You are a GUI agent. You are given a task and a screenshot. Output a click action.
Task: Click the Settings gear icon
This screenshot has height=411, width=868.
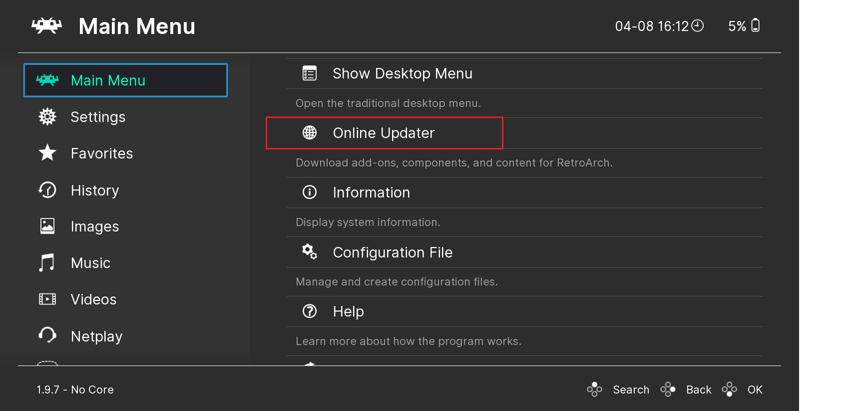(x=47, y=116)
